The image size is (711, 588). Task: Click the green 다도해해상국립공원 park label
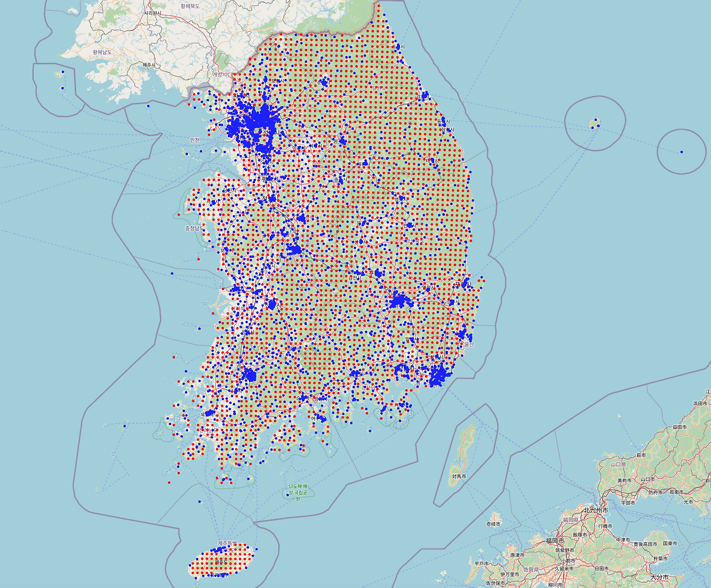point(298,492)
